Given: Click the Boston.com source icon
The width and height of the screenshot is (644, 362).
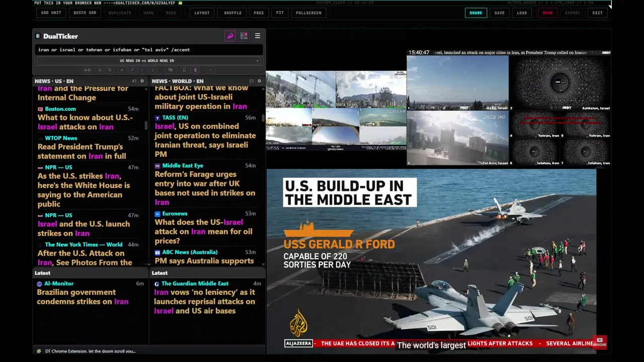Looking at the screenshot, I should (40, 109).
